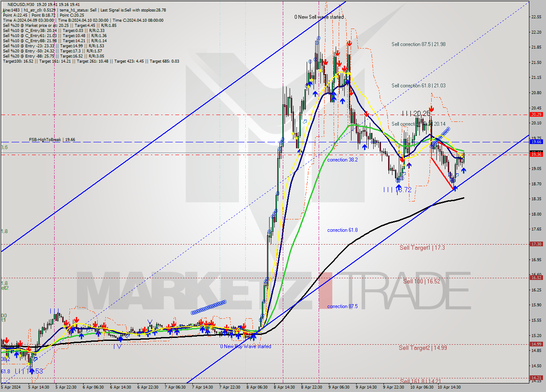This screenshot has height=392, width=546.
Task: Click the '8 Apr 22:30' time axis label
Action: pos(312,387)
